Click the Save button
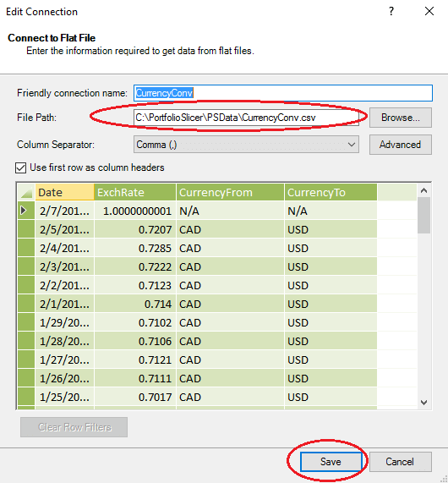The image size is (448, 483). click(331, 462)
